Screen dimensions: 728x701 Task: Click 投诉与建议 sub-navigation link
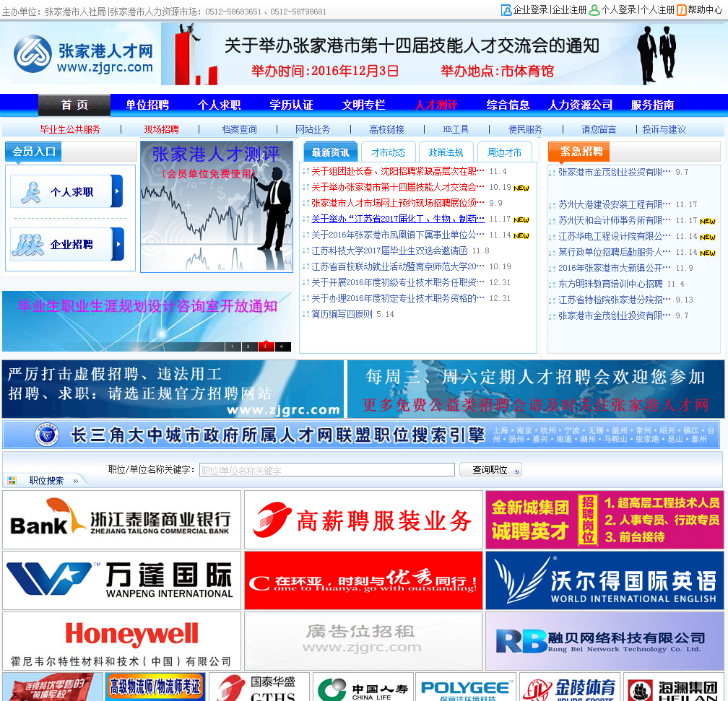[x=664, y=129]
